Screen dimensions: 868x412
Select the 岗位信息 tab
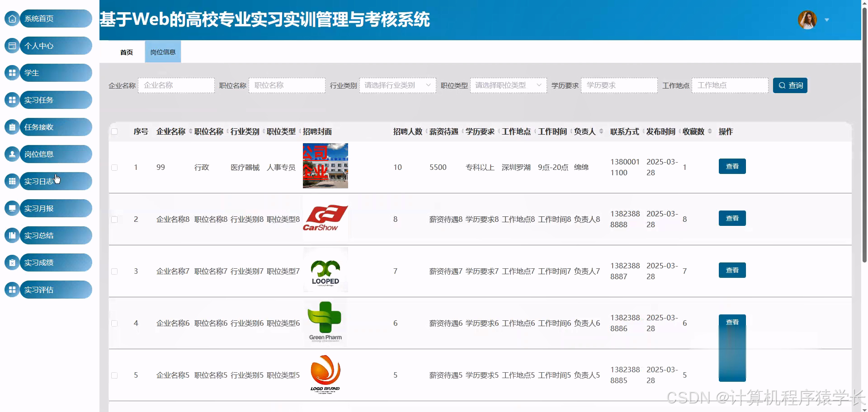tap(163, 51)
